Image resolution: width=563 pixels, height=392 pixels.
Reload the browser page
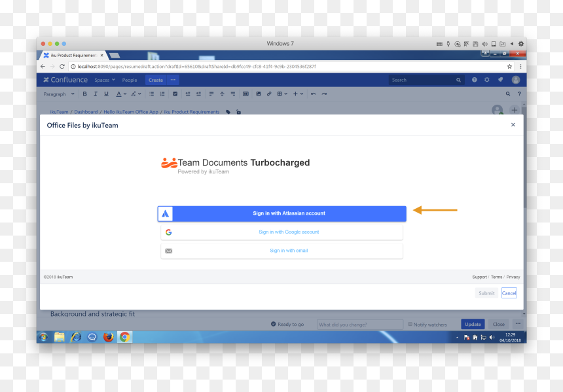[62, 66]
